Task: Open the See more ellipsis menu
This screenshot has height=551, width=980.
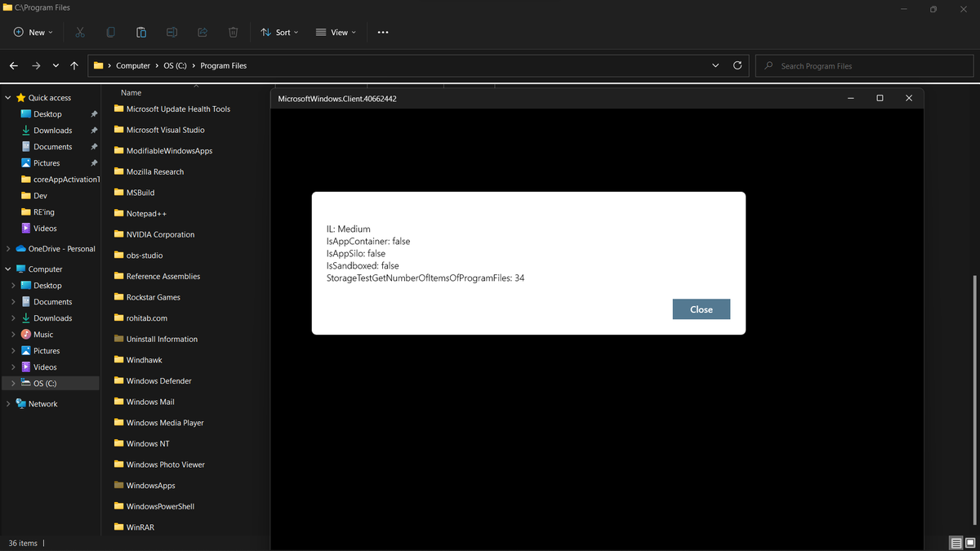Action: click(383, 33)
